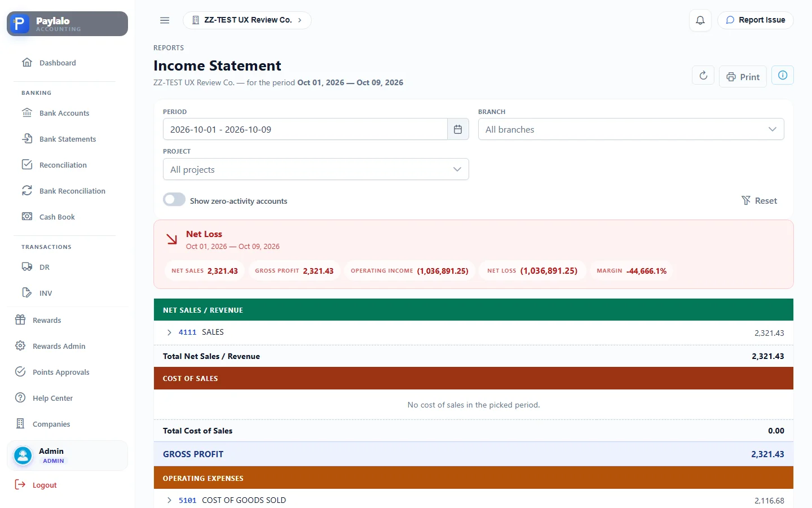This screenshot has height=508, width=812.
Task: Click the hamburger menu icon
Action: tap(165, 20)
